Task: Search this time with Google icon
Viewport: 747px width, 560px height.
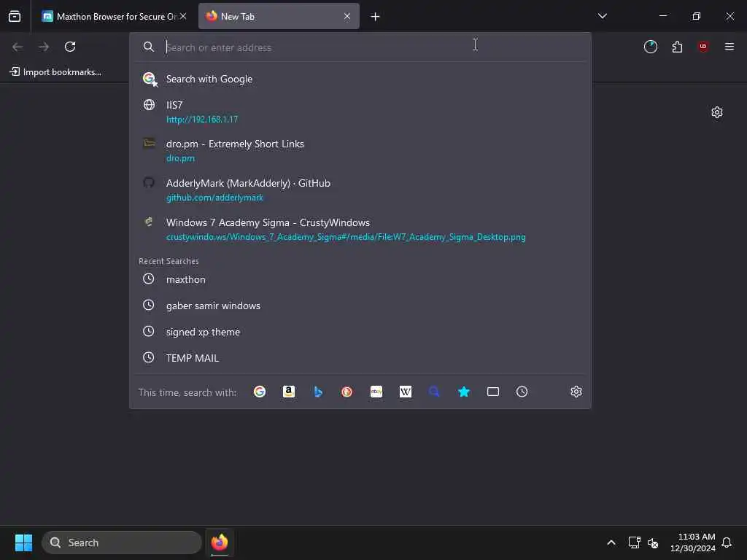Action: point(260,392)
